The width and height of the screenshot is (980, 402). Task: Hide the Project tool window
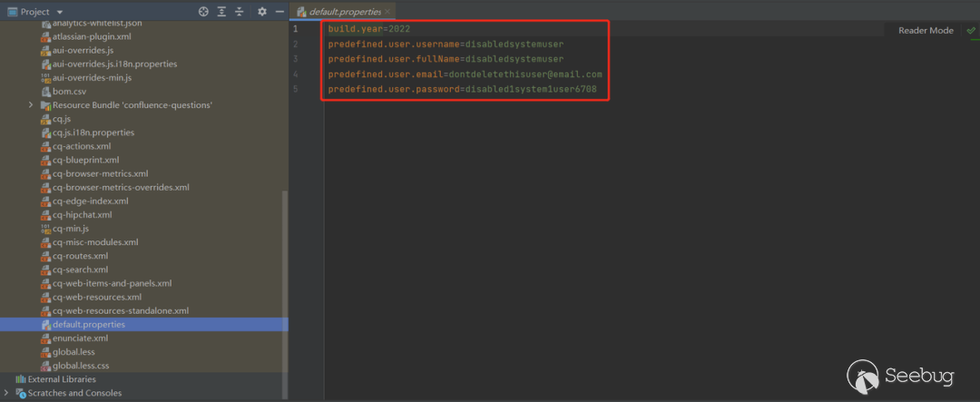coord(279,12)
